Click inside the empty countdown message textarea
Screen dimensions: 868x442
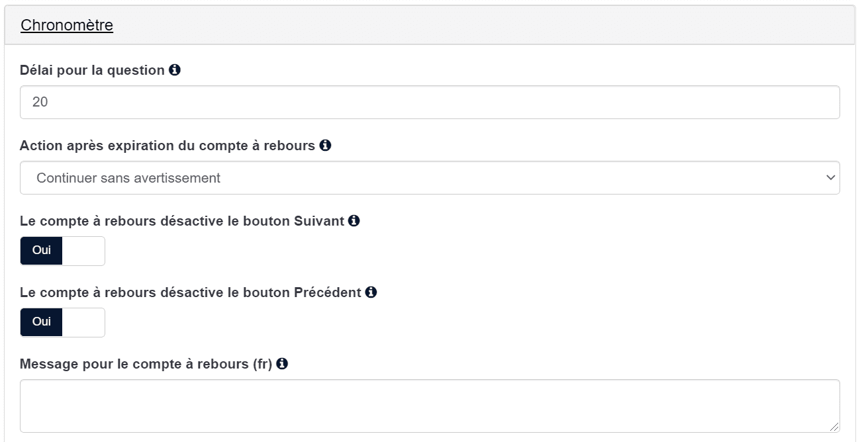click(x=430, y=406)
